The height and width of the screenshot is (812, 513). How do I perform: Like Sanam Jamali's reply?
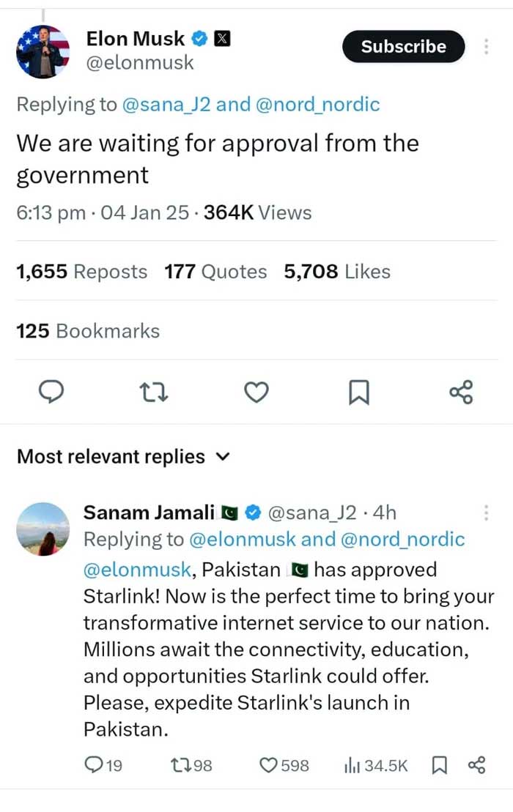click(270, 765)
